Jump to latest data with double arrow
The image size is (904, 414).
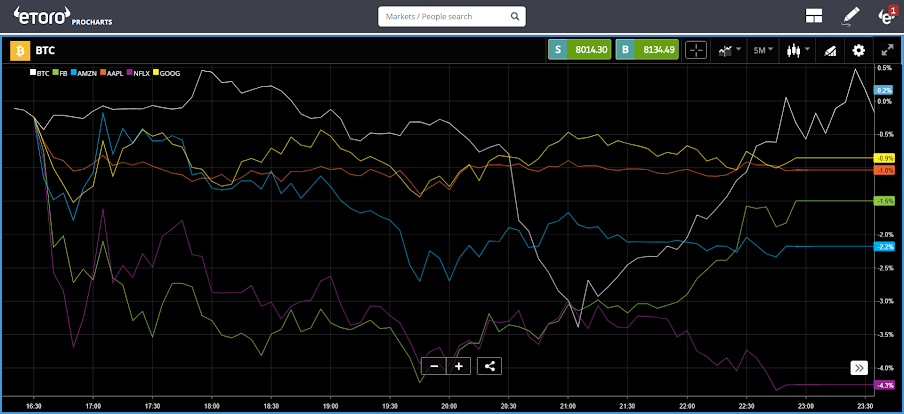point(858,368)
